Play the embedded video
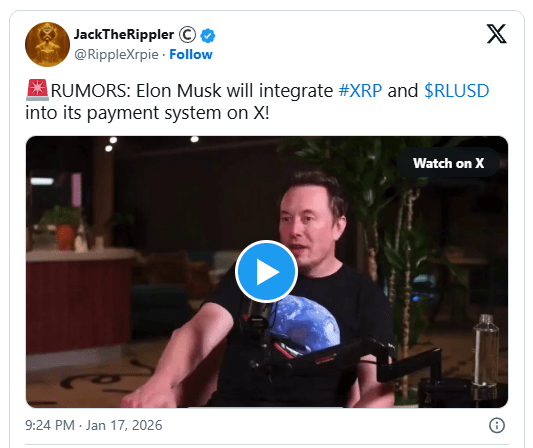The image size is (533, 448). [x=266, y=271]
